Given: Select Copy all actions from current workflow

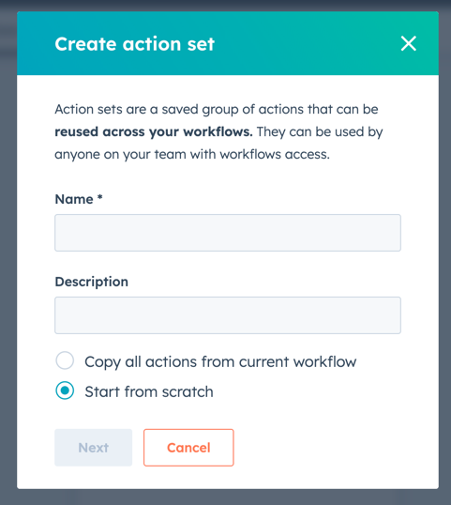Looking at the screenshot, I should point(65,361).
